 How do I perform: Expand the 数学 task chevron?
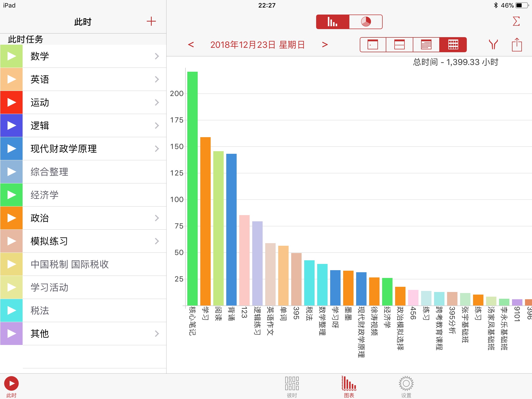157,56
